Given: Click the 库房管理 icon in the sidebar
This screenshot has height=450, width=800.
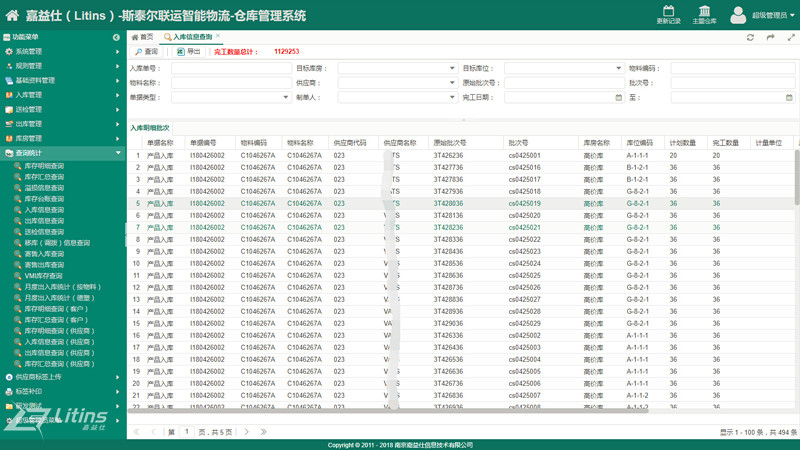Looking at the screenshot, I should [9, 138].
